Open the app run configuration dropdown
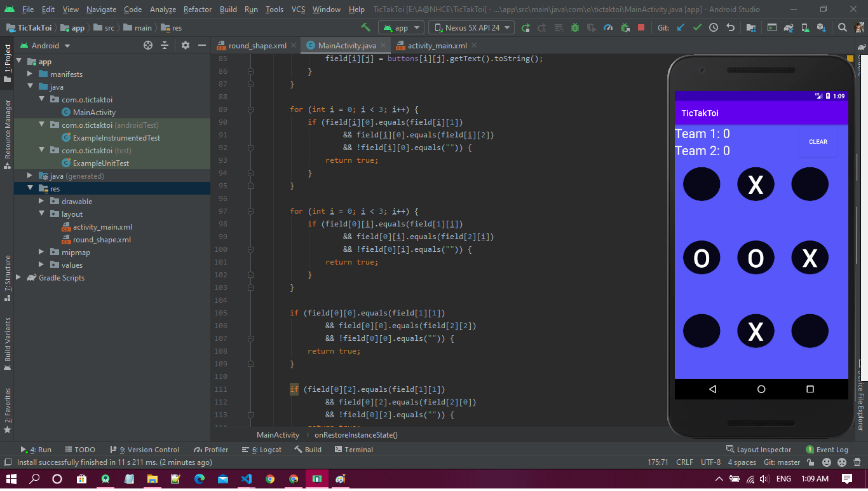The image size is (868, 491). click(401, 27)
